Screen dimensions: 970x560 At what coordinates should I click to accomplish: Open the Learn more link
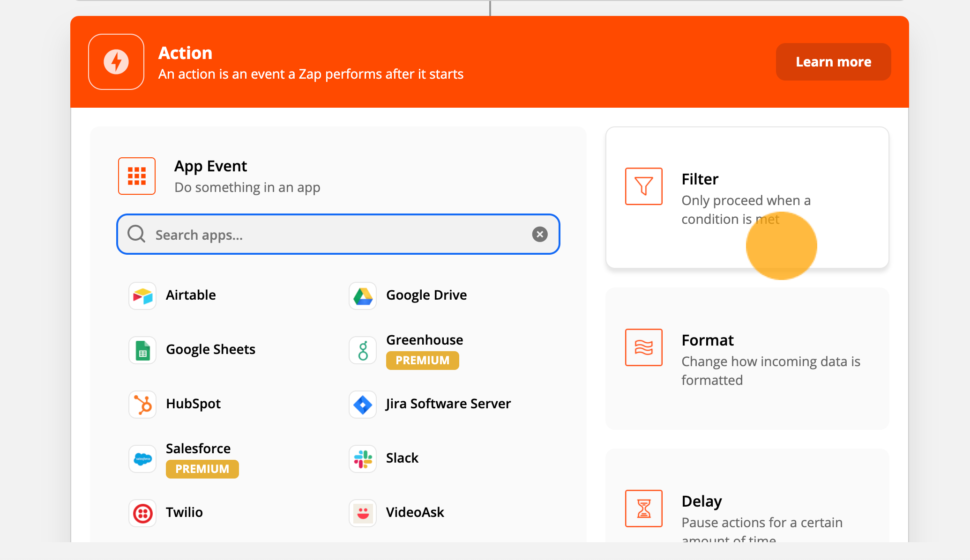coord(833,62)
